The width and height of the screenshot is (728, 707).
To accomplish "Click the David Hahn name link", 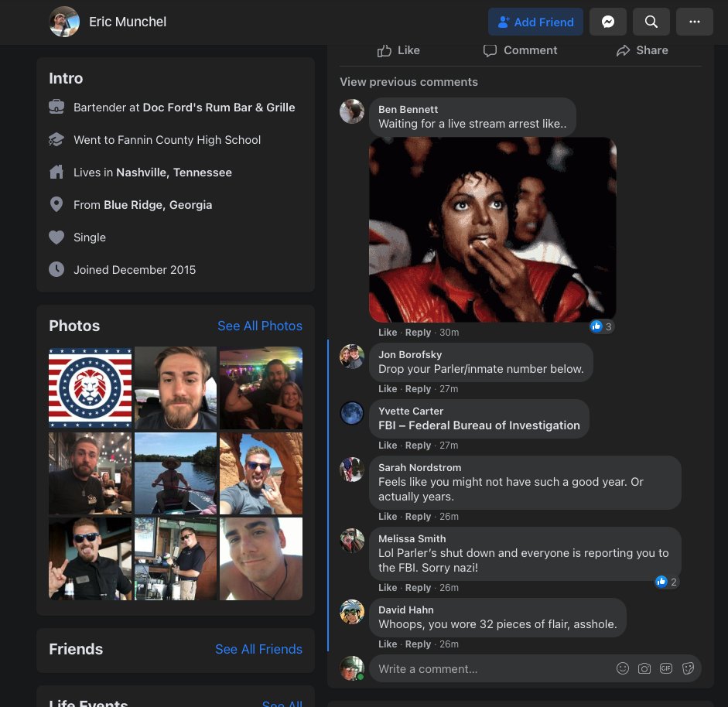I will point(406,610).
